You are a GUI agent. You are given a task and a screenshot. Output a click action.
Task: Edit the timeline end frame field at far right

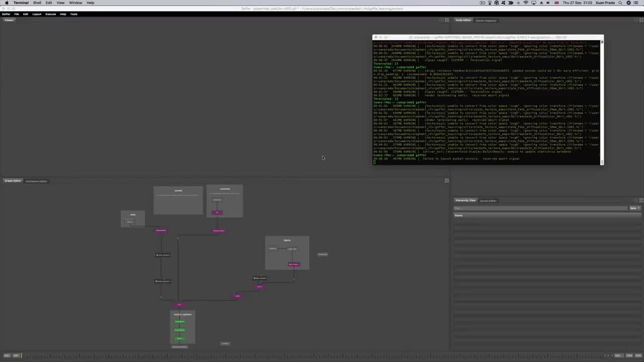(x=638, y=356)
